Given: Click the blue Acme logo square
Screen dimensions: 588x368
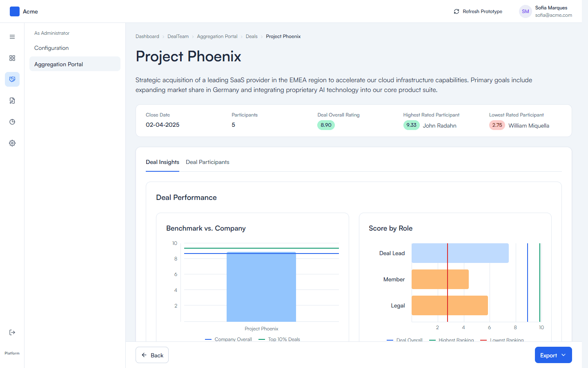Looking at the screenshot, I should pyautogui.click(x=15, y=11).
